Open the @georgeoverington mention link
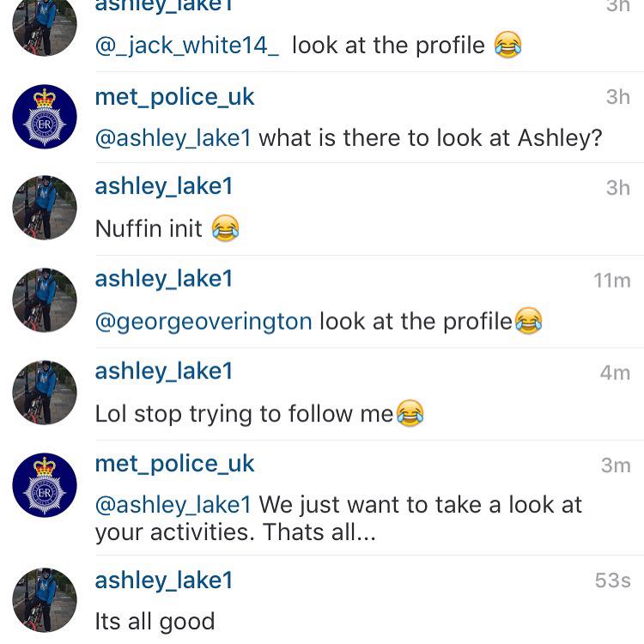 pos(204,322)
